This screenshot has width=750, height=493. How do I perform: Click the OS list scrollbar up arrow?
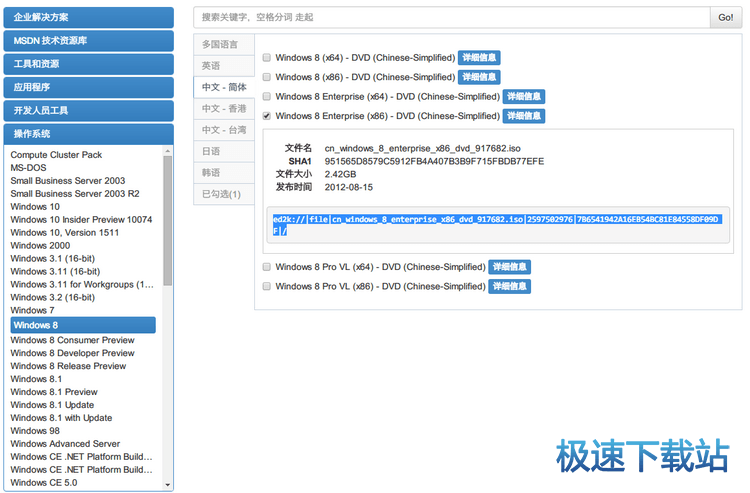click(x=167, y=151)
